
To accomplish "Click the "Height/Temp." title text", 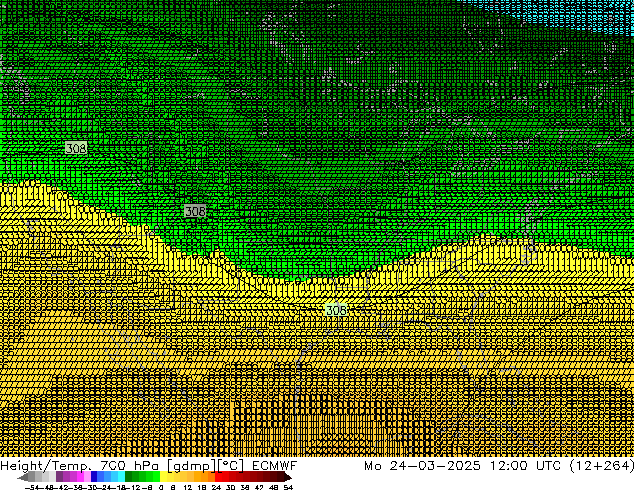I will click(x=46, y=466).
